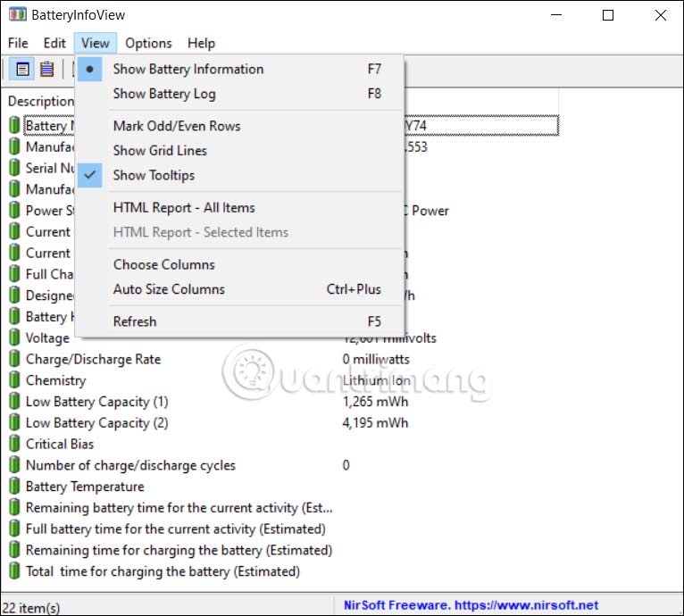Close the open View menu

pyautogui.click(x=95, y=43)
